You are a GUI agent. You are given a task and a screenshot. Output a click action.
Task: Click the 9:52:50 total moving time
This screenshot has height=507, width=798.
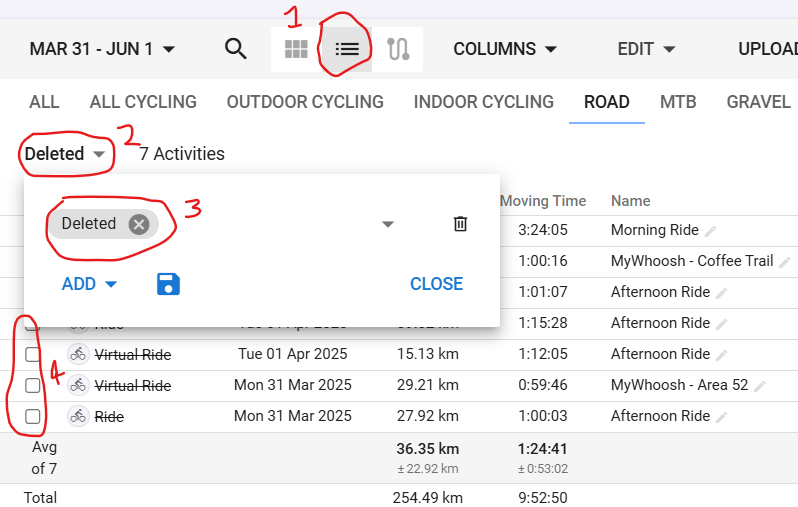[543, 497]
